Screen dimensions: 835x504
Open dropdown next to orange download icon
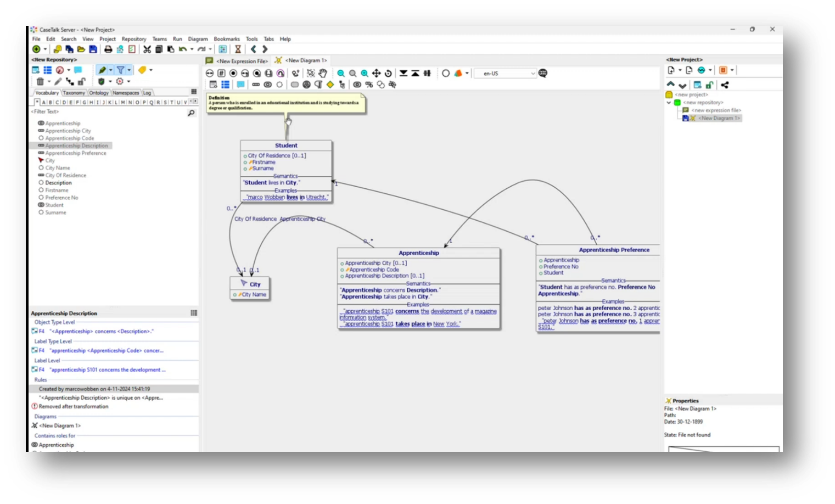pyautogui.click(x=732, y=70)
